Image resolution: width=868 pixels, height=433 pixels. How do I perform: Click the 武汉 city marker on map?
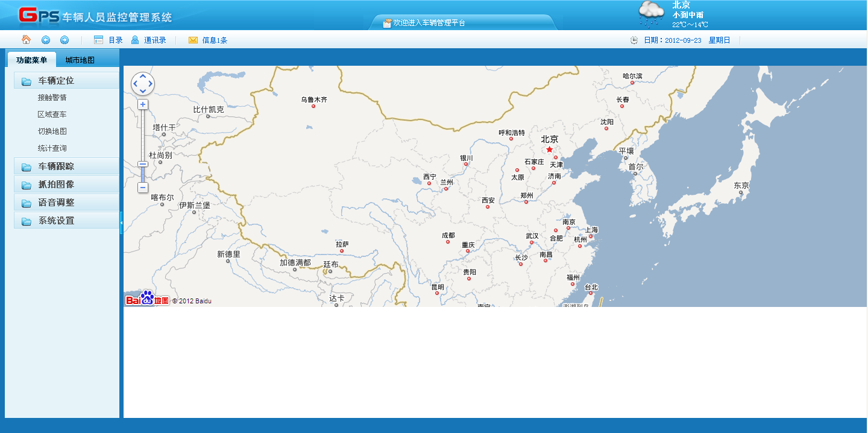click(x=532, y=242)
